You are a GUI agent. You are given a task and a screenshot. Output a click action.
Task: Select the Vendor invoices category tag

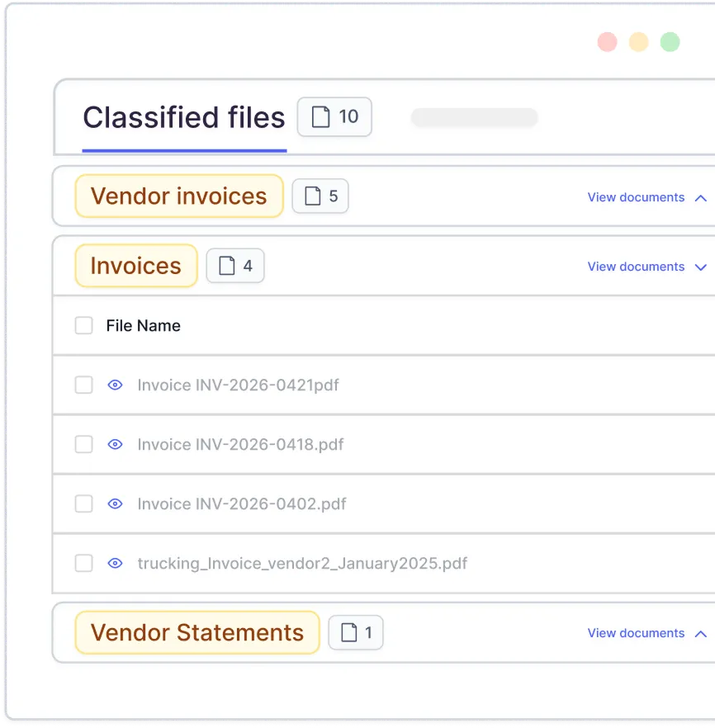point(179,196)
